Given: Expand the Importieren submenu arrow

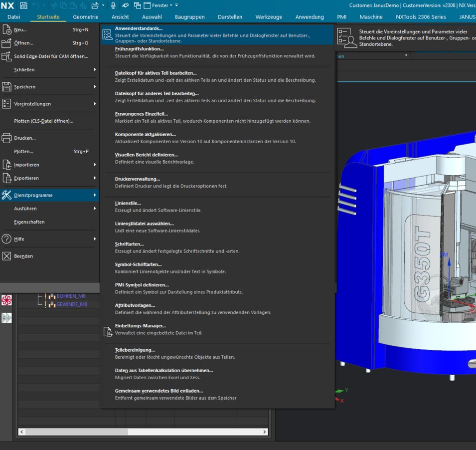Looking at the screenshot, I should pyautogui.click(x=95, y=164).
